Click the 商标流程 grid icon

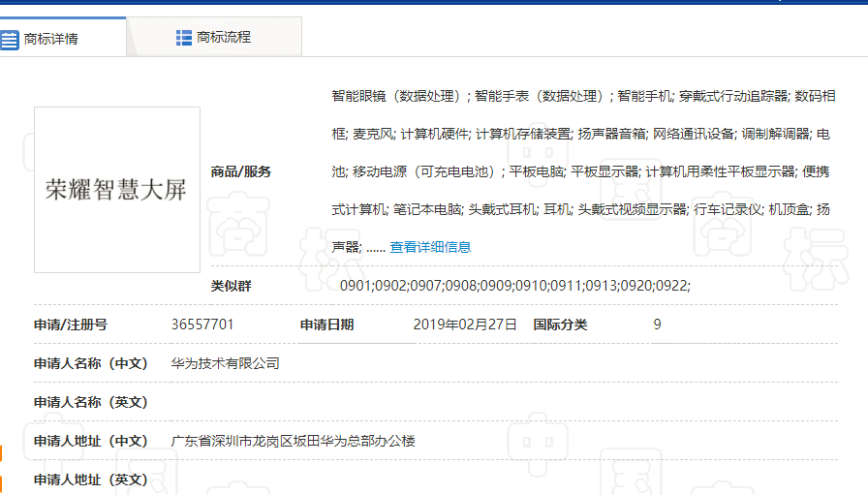click(x=184, y=38)
